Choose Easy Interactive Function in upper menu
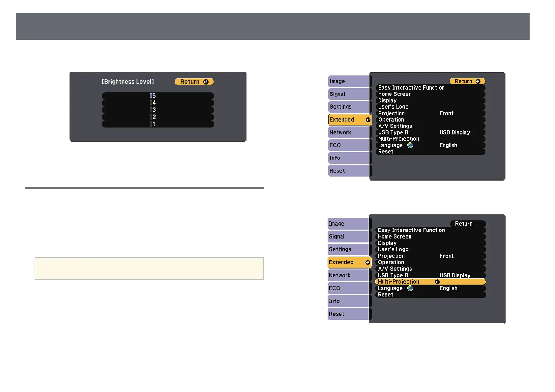Screen dimensions: 555x392 point(430,88)
